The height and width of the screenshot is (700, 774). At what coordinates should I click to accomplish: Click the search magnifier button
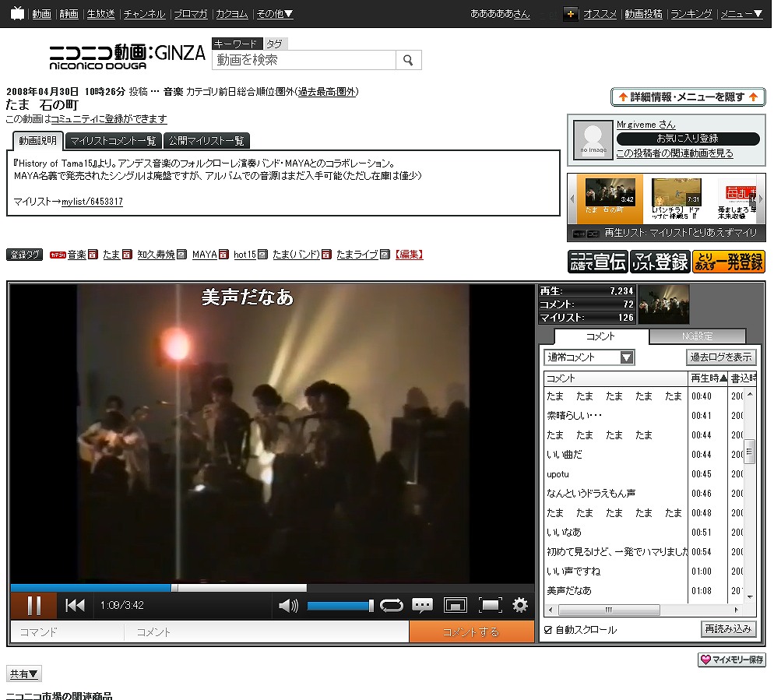408,60
